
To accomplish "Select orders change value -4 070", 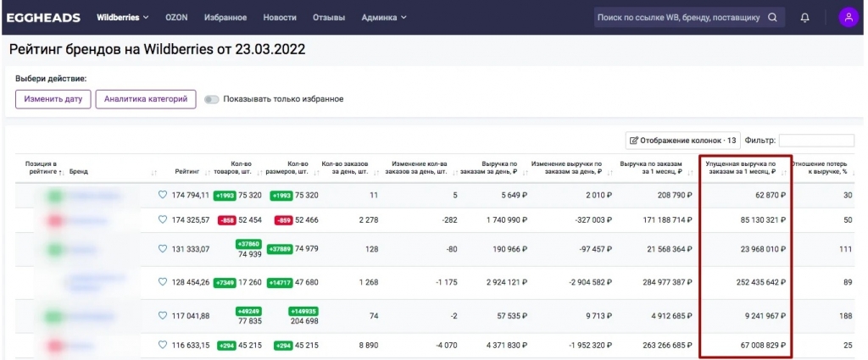I will [446, 346].
